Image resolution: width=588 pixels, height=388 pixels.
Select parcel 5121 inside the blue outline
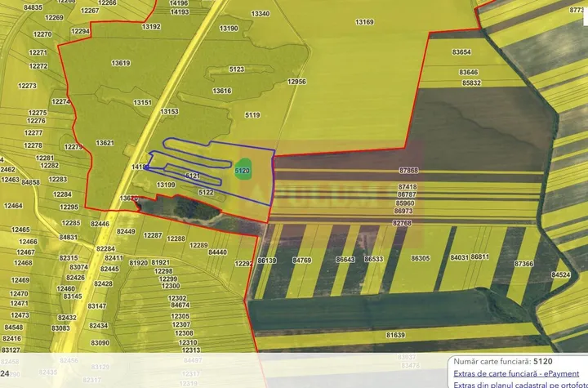[x=193, y=176]
